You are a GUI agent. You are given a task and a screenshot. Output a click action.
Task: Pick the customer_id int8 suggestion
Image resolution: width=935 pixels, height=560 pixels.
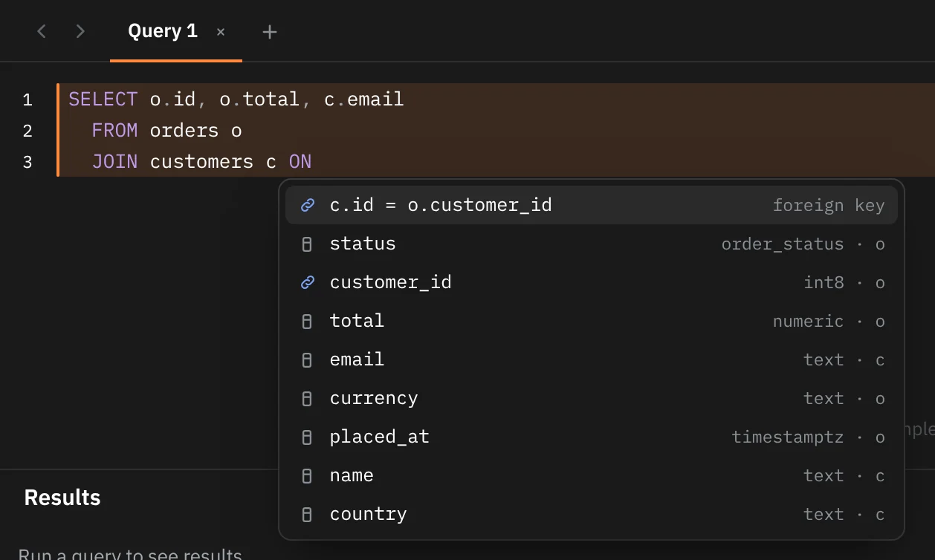[592, 282]
